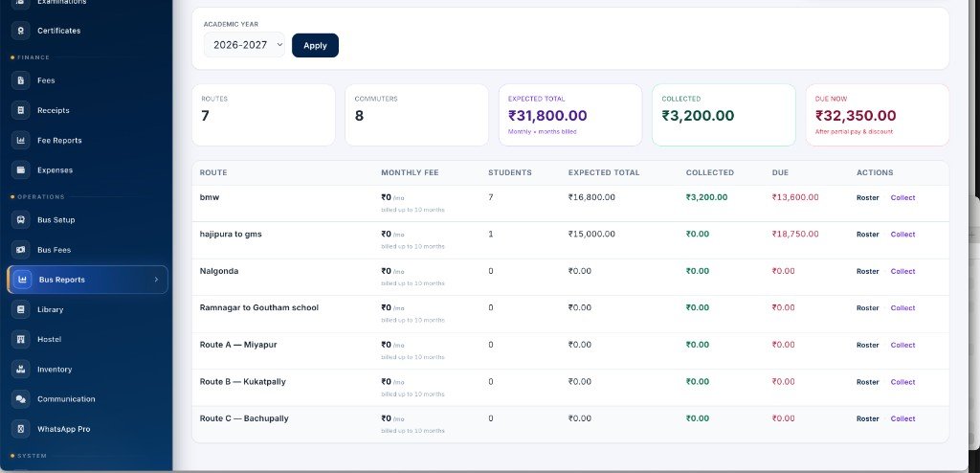View Roster for Nalgonda route
The height and width of the screenshot is (473, 980).
pyautogui.click(x=867, y=272)
